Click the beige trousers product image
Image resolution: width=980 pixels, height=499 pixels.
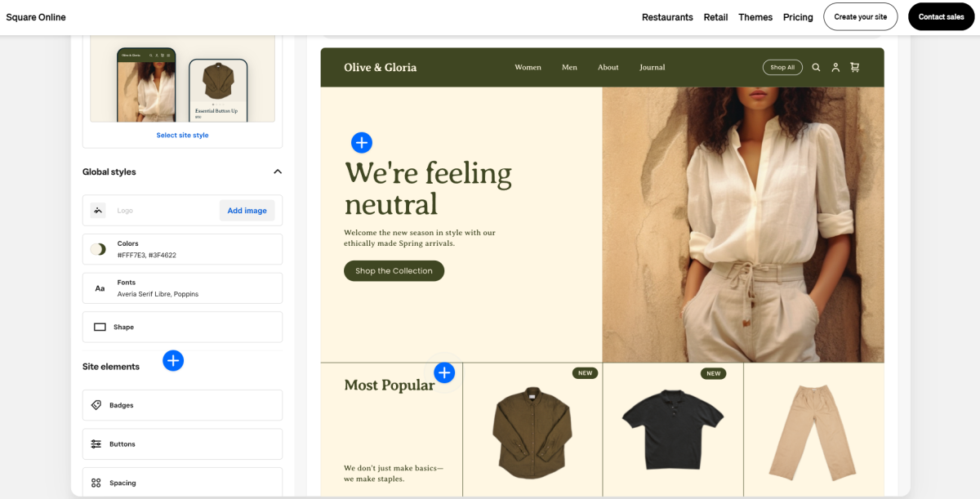813,433
